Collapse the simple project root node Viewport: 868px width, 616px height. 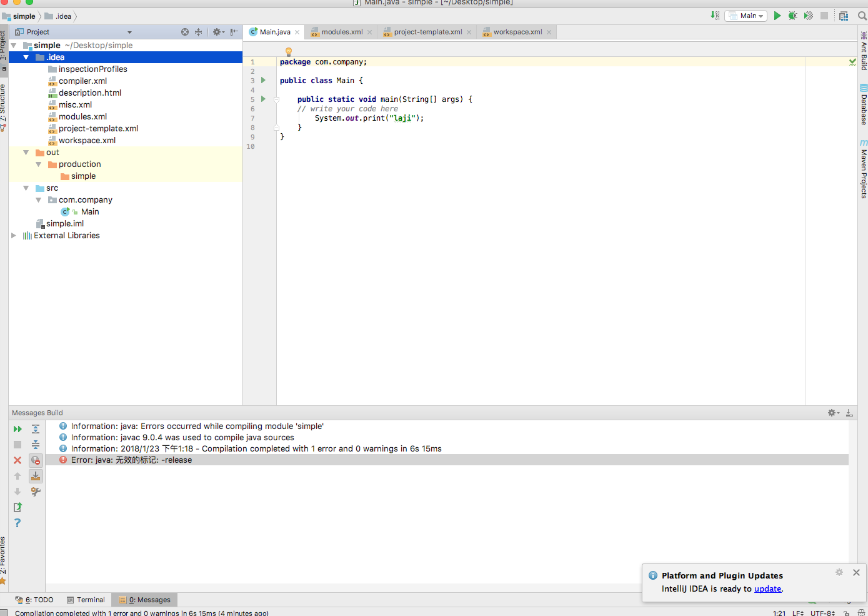14,46
